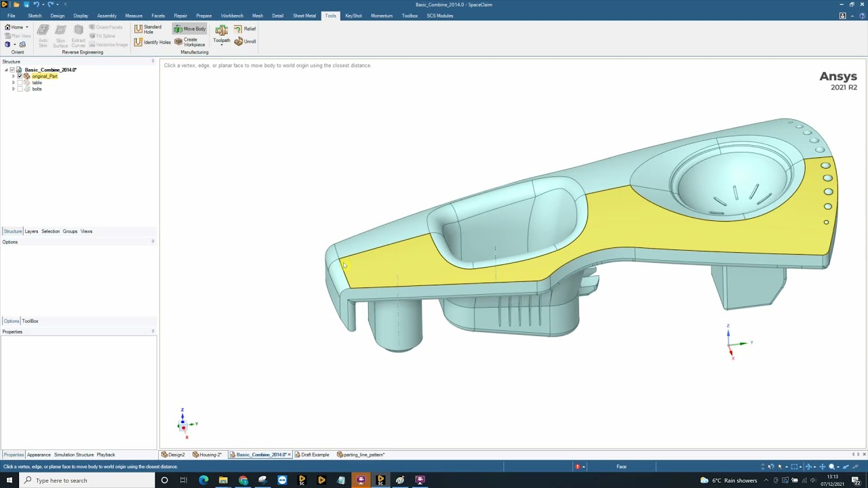Open Chrome from taskbar
The image size is (868, 488).
click(243, 480)
